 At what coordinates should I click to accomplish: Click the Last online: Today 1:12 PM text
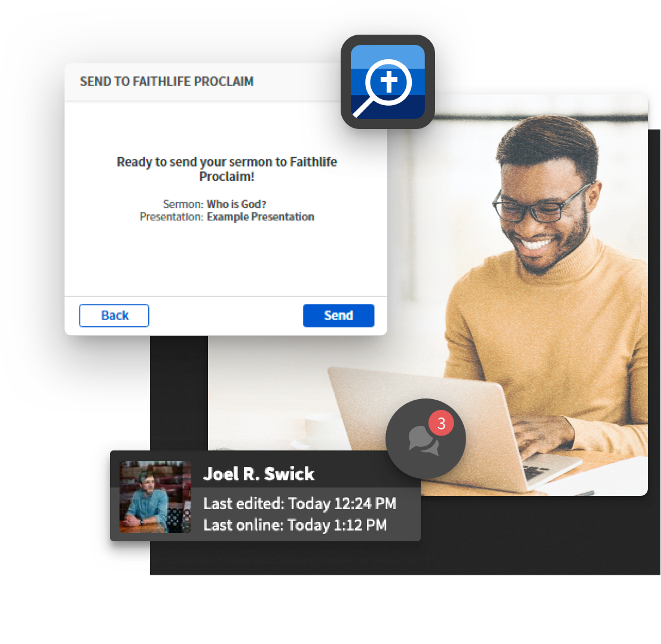(295, 525)
